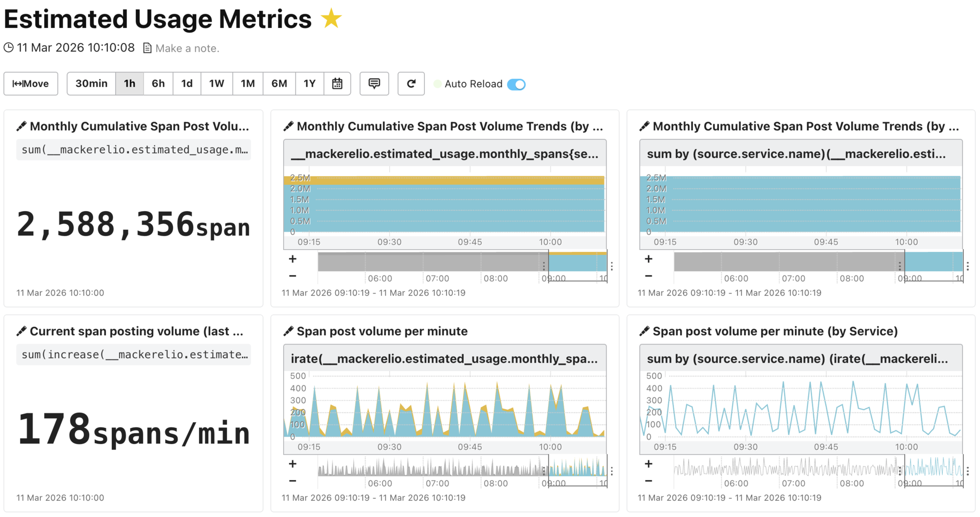Toggle Auto Reload switch off
Viewport: 980px width, 517px height.
[516, 84]
